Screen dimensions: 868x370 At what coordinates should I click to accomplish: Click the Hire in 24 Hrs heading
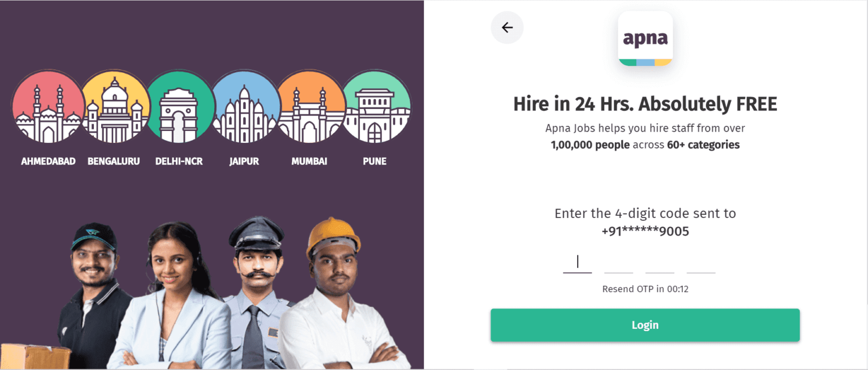point(645,104)
